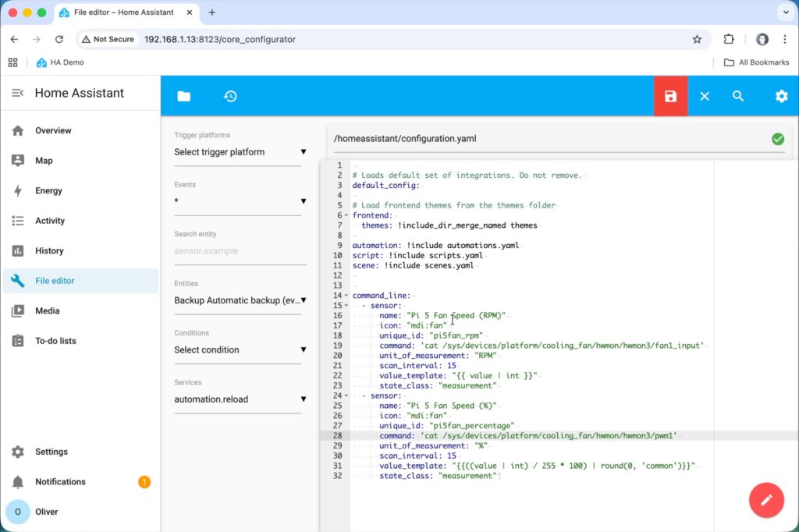
Task: Open the file browser folder icon
Action: [183, 96]
